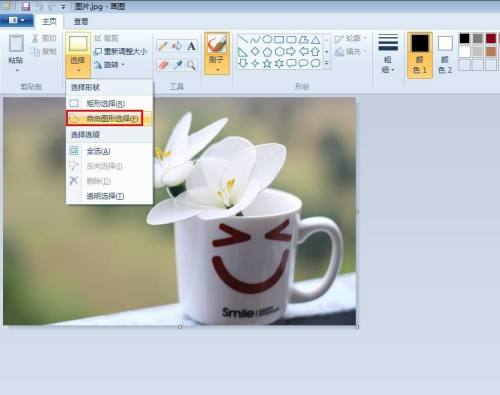Click the Magnifier zoom tool

(x=191, y=65)
